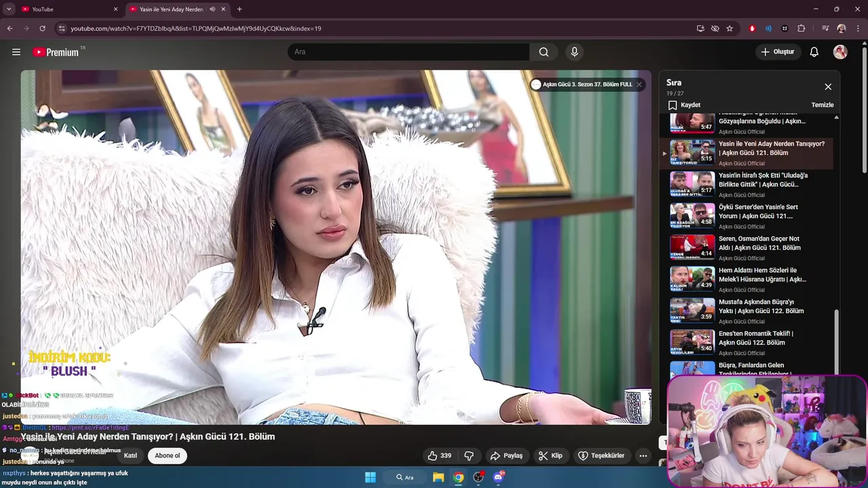Open a new browser tab

(239, 9)
